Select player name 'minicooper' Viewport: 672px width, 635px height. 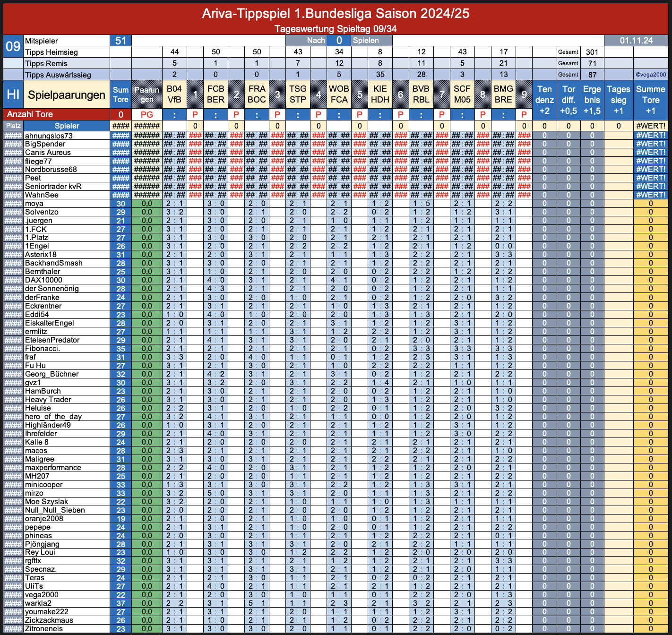43,485
